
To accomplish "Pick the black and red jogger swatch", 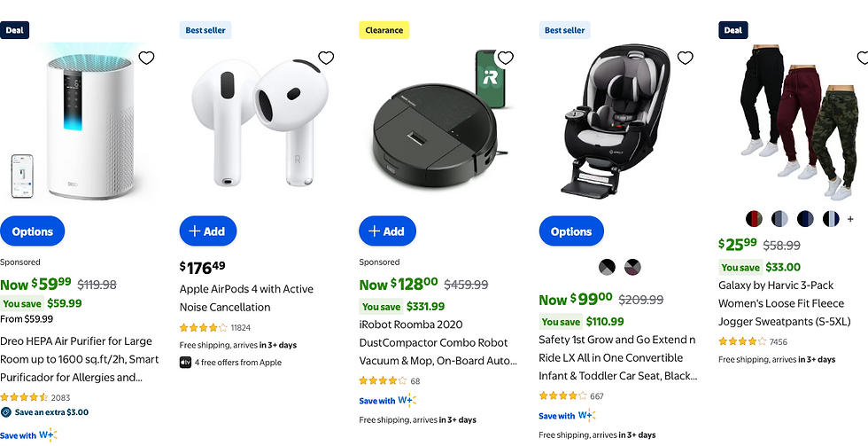I will (x=754, y=219).
